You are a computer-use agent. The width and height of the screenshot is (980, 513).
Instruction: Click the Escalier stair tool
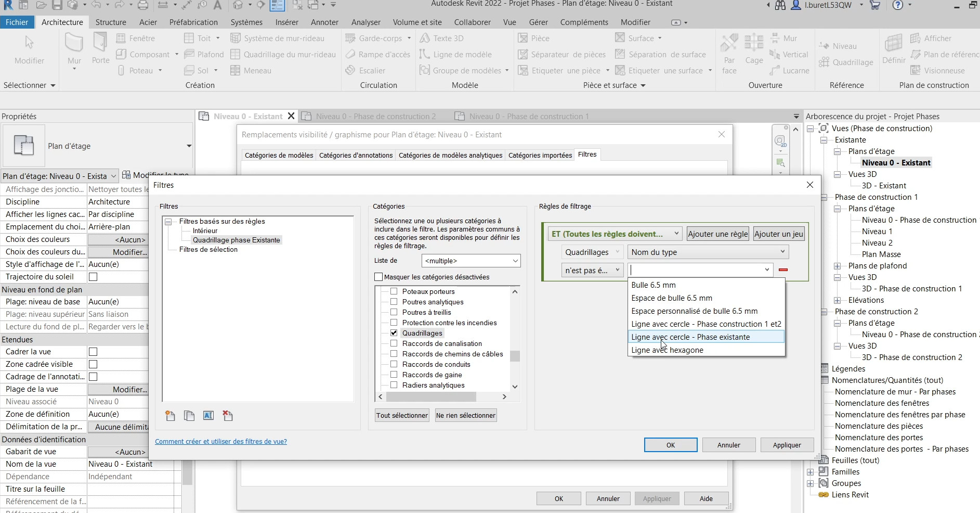click(x=366, y=71)
